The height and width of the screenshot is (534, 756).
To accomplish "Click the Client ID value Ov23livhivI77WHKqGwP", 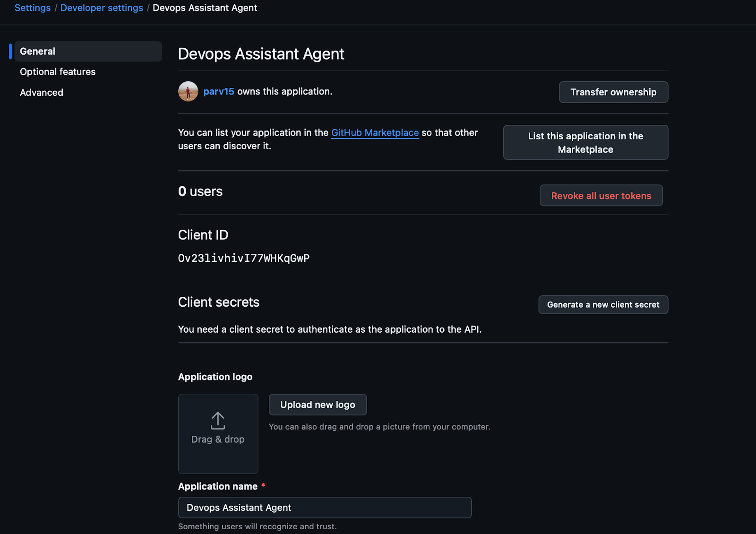I will [x=244, y=258].
